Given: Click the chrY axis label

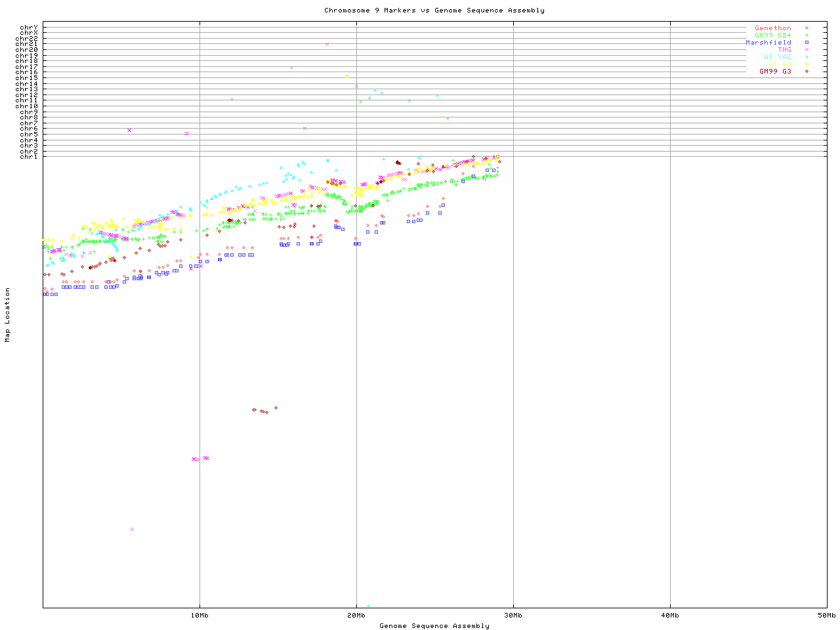Looking at the screenshot, I should tap(29, 28).
